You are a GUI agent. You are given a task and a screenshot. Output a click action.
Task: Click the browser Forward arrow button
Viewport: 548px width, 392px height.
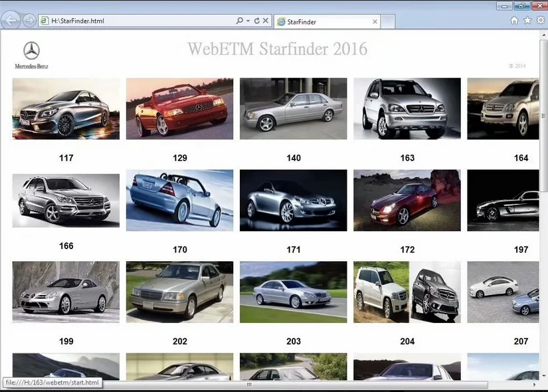29,21
